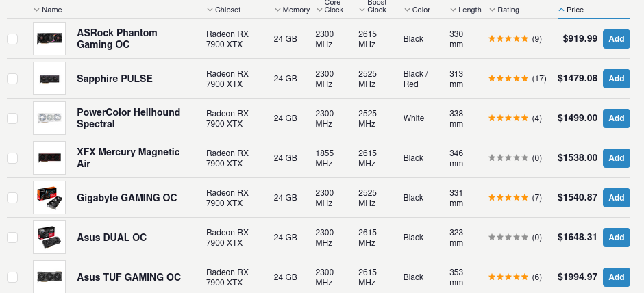Open the Asus DUAL OC product image
The width and height of the screenshot is (644, 293).
(x=49, y=237)
